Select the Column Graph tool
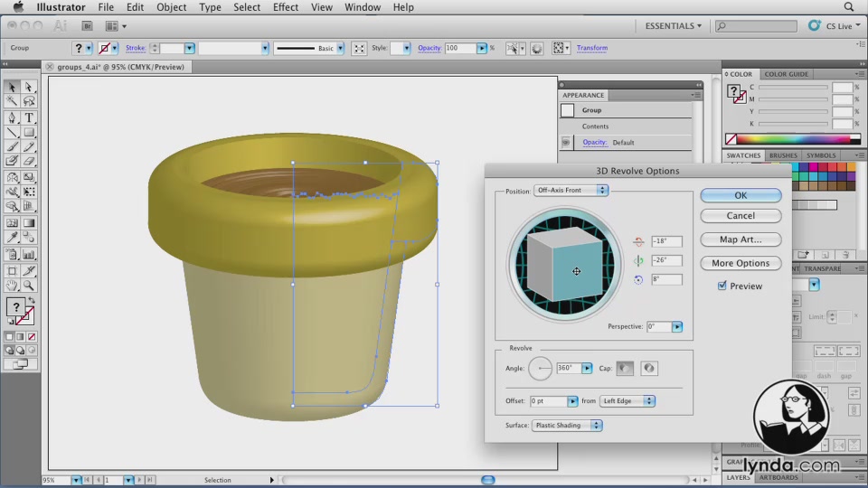The height and width of the screenshot is (488, 868). [x=29, y=255]
